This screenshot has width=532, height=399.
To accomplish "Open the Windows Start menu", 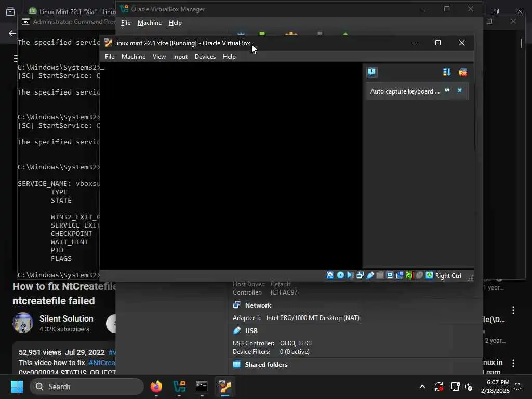I will [17, 387].
